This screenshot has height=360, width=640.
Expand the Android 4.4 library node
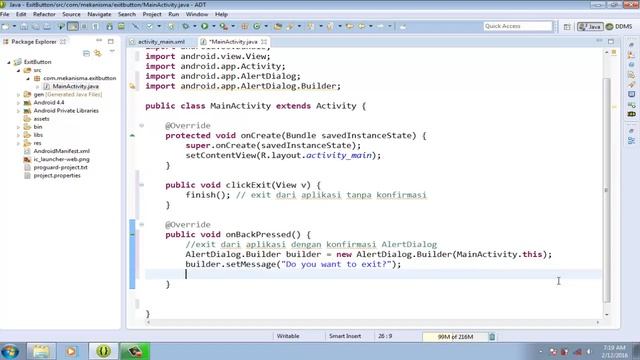click(18, 103)
